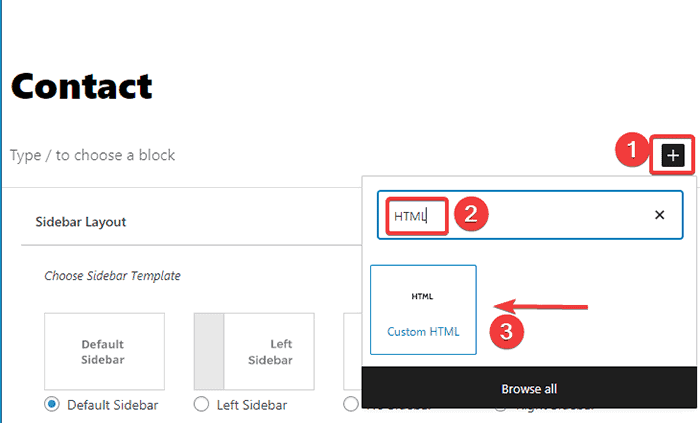Click the Left Sidebar radio label text
The width and height of the screenshot is (700, 423).
pyautogui.click(x=252, y=405)
